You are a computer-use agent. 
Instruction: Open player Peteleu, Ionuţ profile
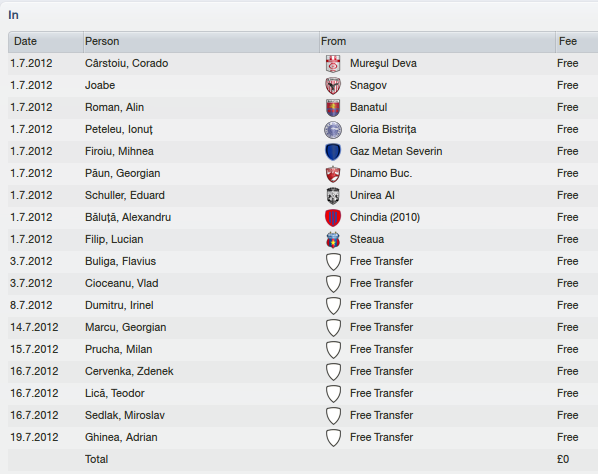119,129
